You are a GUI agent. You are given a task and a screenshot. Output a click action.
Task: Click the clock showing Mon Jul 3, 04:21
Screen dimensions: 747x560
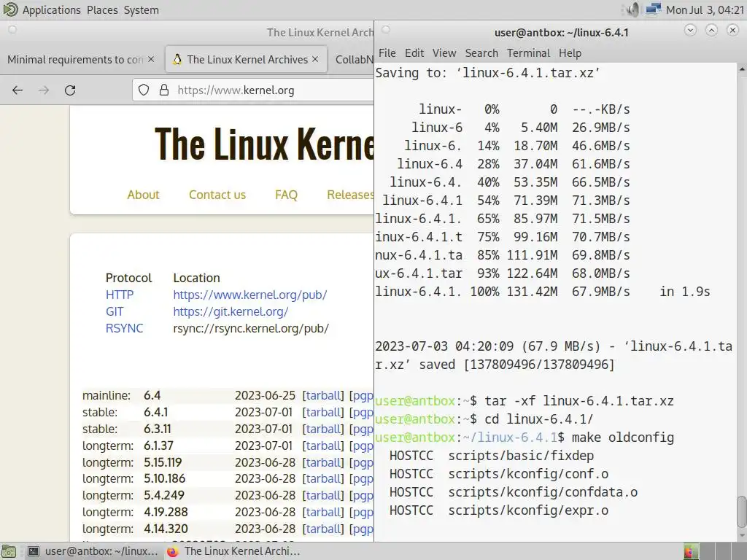(705, 9)
